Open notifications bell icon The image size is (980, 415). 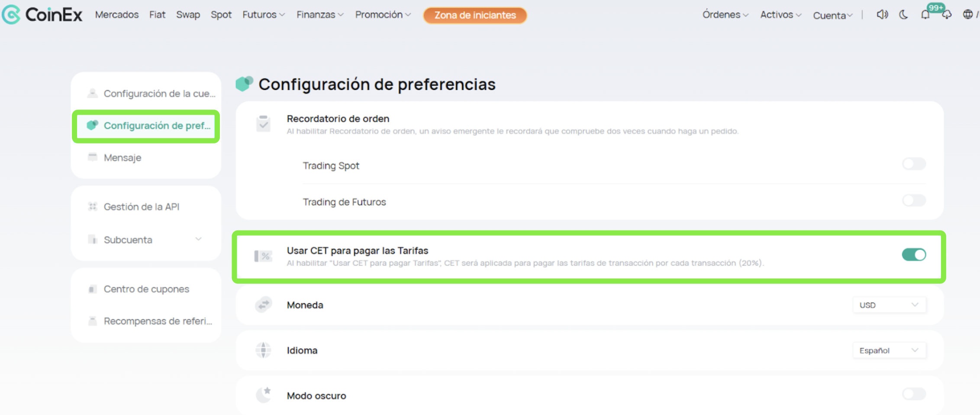pyautogui.click(x=925, y=15)
